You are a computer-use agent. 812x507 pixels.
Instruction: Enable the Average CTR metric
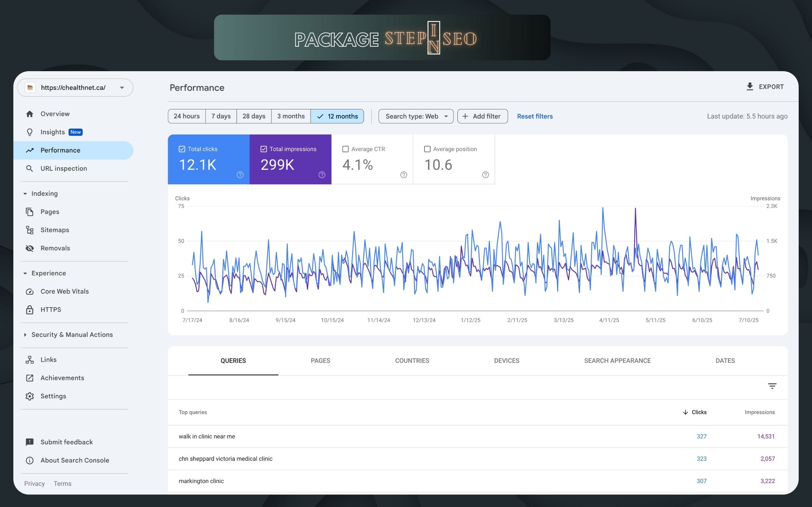coord(346,149)
